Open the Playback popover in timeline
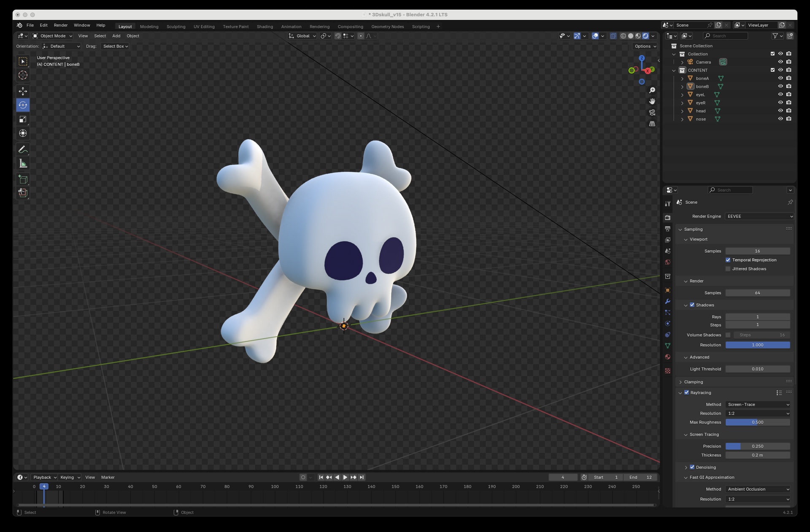Viewport: 810px width, 532px height. [45, 478]
